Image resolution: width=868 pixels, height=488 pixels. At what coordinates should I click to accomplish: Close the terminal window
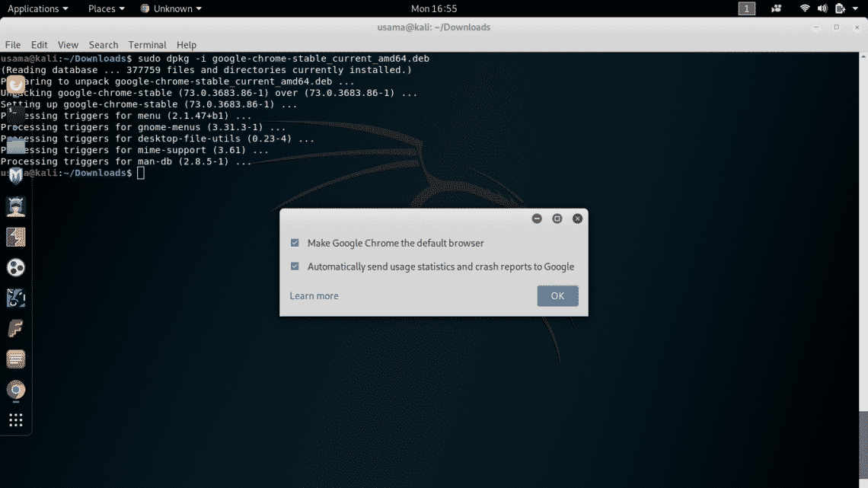tap(857, 27)
